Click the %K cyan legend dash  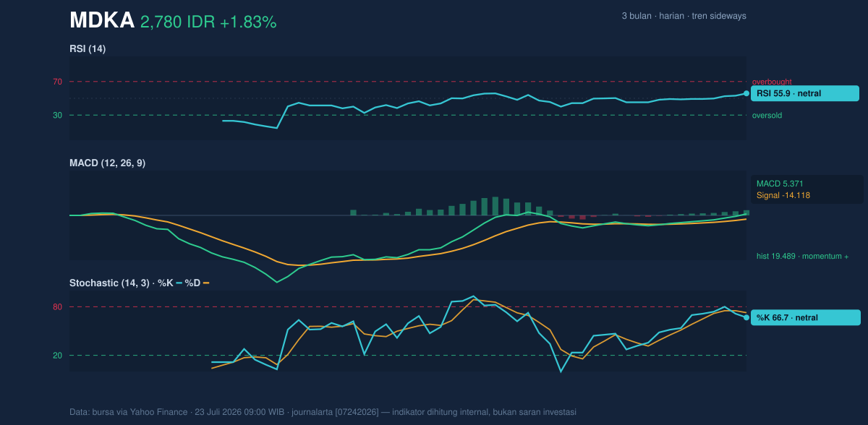[x=179, y=283]
